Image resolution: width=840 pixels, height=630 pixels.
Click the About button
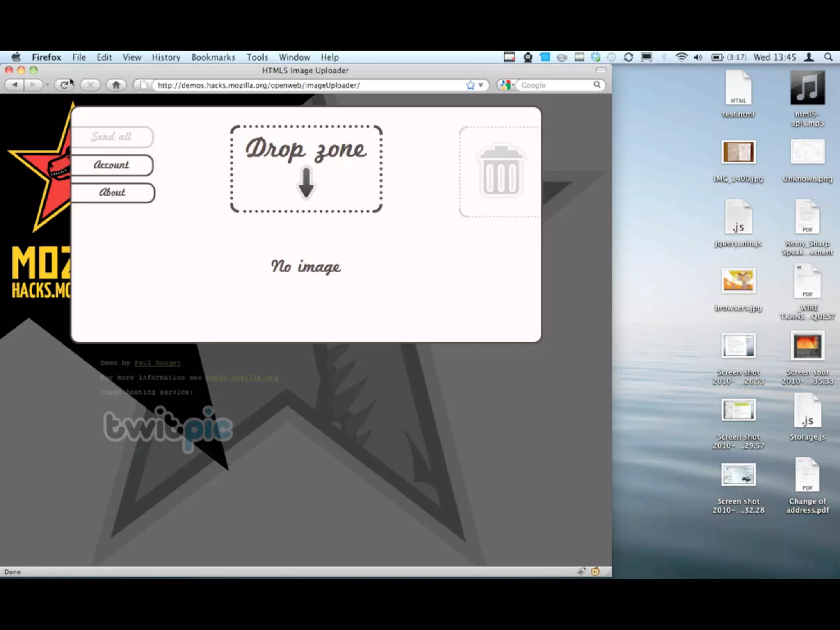[x=112, y=192]
